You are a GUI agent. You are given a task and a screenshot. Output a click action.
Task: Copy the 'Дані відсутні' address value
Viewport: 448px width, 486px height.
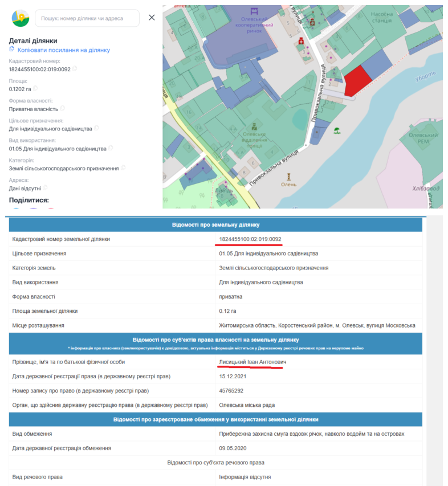click(x=45, y=187)
